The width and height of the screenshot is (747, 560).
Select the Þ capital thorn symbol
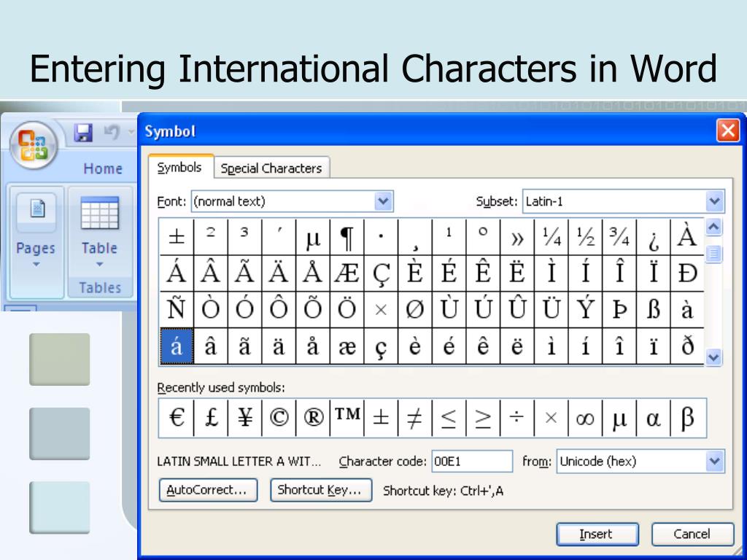click(x=619, y=310)
